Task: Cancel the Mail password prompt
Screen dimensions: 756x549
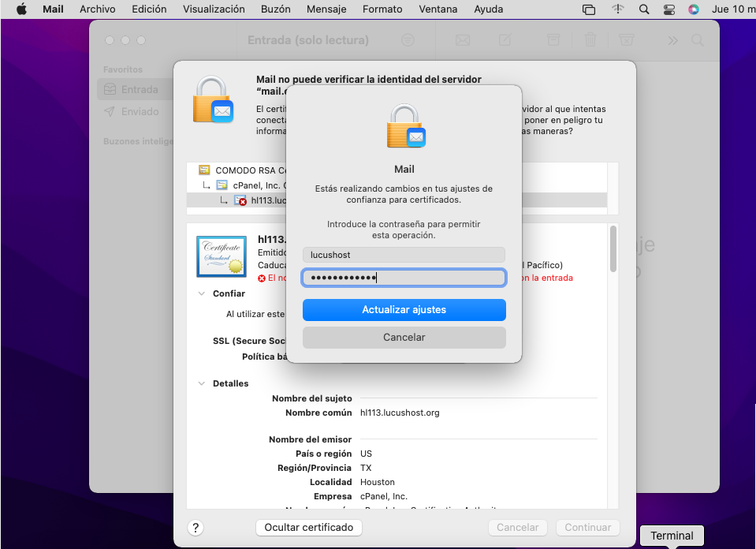Action: (404, 338)
